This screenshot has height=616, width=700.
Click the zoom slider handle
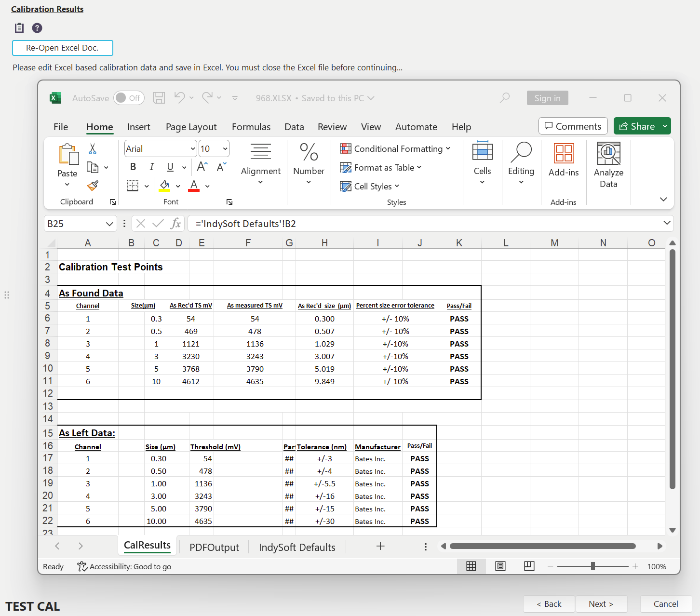pos(592,566)
